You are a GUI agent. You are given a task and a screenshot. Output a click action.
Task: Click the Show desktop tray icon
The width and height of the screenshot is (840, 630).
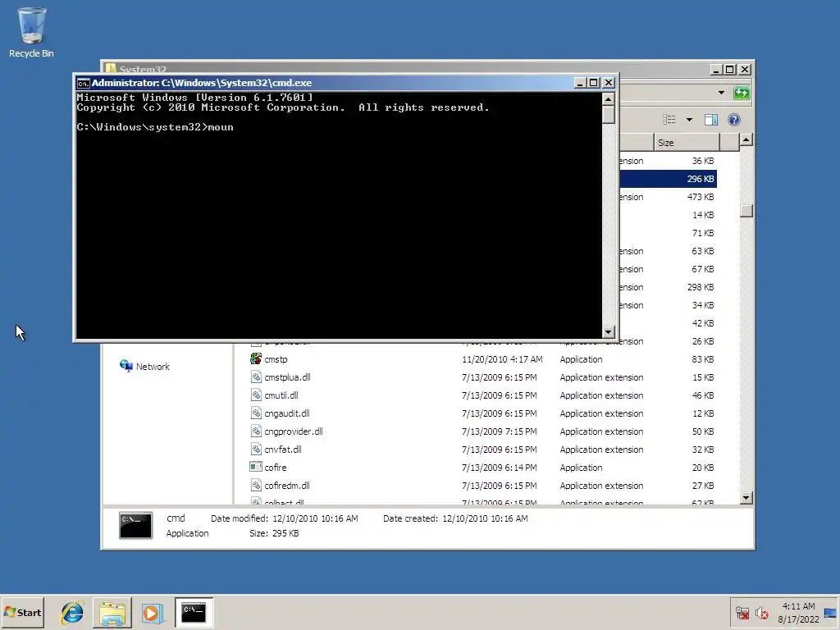click(x=830, y=613)
